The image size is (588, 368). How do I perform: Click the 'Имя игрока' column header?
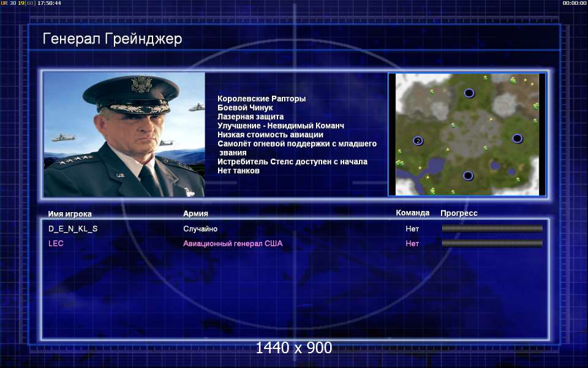click(x=70, y=213)
